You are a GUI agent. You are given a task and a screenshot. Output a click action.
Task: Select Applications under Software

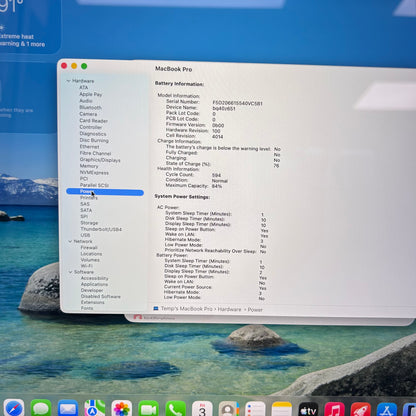click(94, 284)
